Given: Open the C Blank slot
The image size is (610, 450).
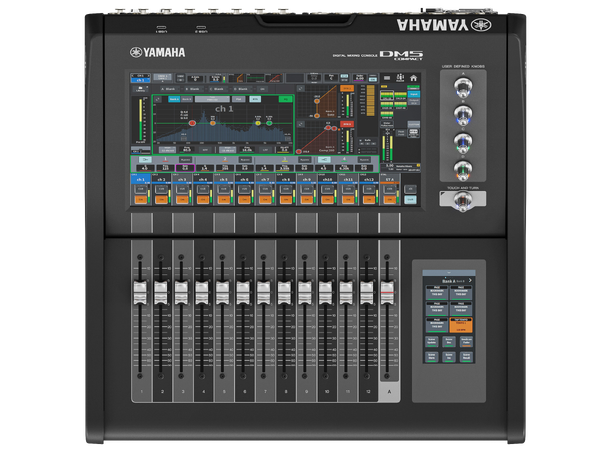Looking at the screenshot, I should (x=216, y=89).
